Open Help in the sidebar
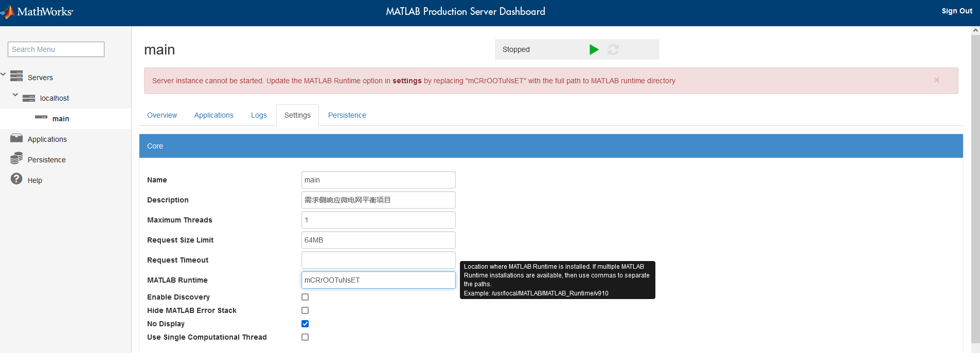 pyautogui.click(x=35, y=180)
